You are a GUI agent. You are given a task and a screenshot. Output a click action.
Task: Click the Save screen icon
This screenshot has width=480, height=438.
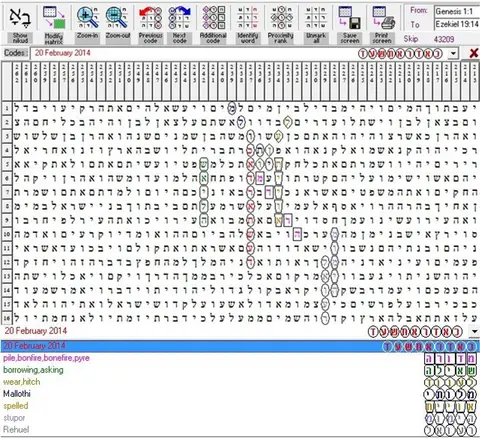click(350, 18)
